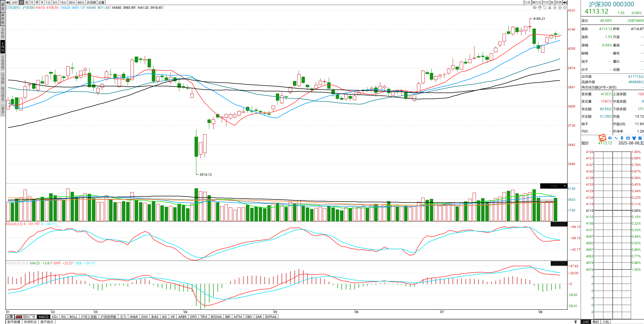The width and height of the screenshot is (644, 324).
Task: Click the scroll-to-top arrow at bottom right
Action: (576, 322)
